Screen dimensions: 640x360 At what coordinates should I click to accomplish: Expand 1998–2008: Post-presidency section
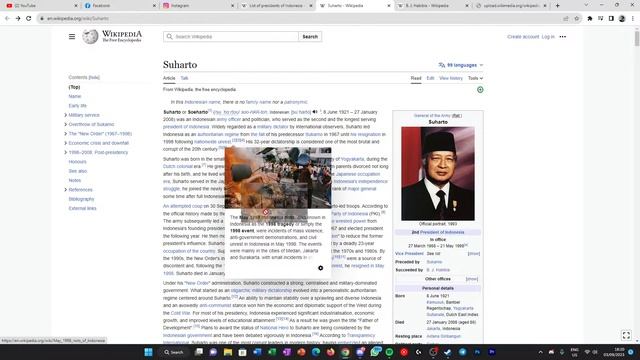click(x=65, y=152)
